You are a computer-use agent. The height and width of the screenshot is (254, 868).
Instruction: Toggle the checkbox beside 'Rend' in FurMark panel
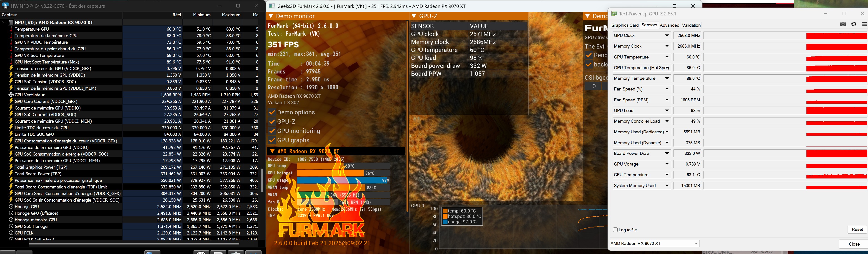click(x=589, y=55)
